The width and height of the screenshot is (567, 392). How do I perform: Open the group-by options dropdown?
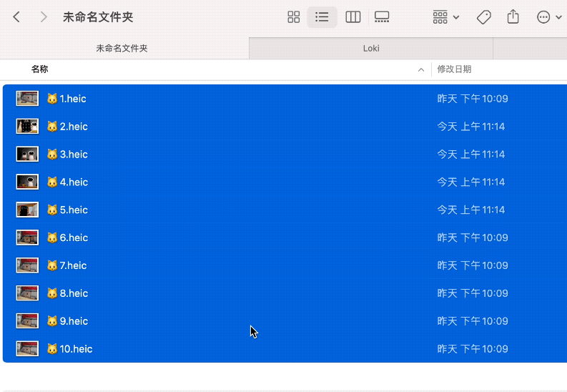click(446, 17)
